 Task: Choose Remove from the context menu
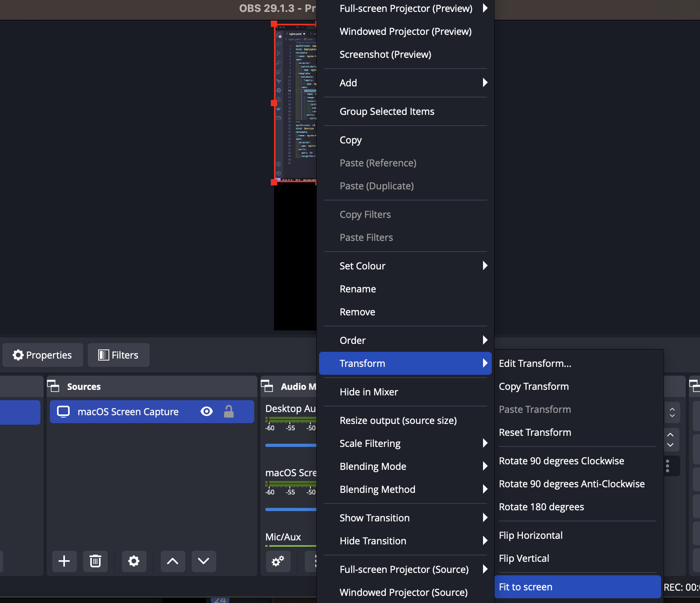click(405, 312)
